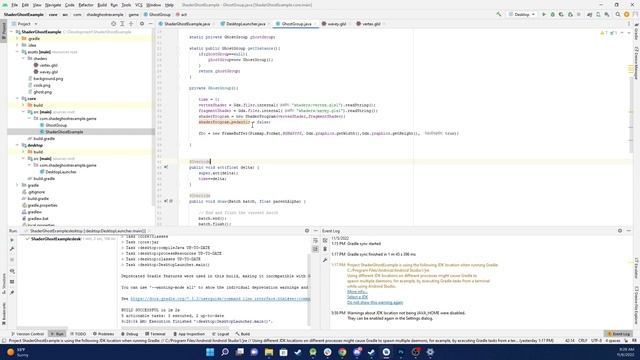Collapse the assets [main] module

pos(17,52)
